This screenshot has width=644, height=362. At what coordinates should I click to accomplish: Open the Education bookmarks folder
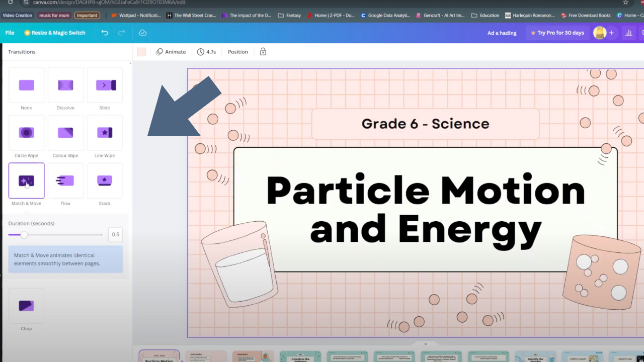(x=485, y=16)
